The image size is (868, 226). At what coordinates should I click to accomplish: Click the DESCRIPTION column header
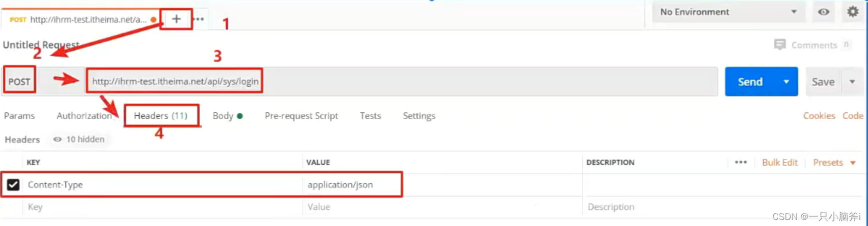point(610,162)
